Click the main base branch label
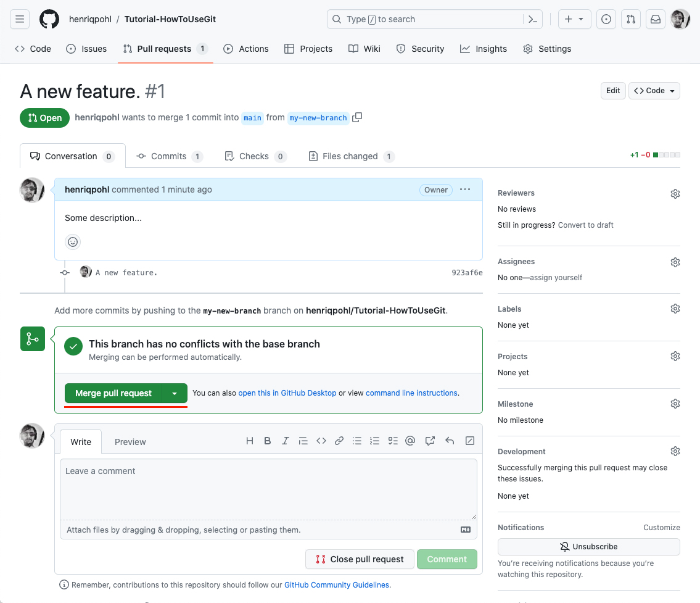The width and height of the screenshot is (700, 603). point(252,117)
